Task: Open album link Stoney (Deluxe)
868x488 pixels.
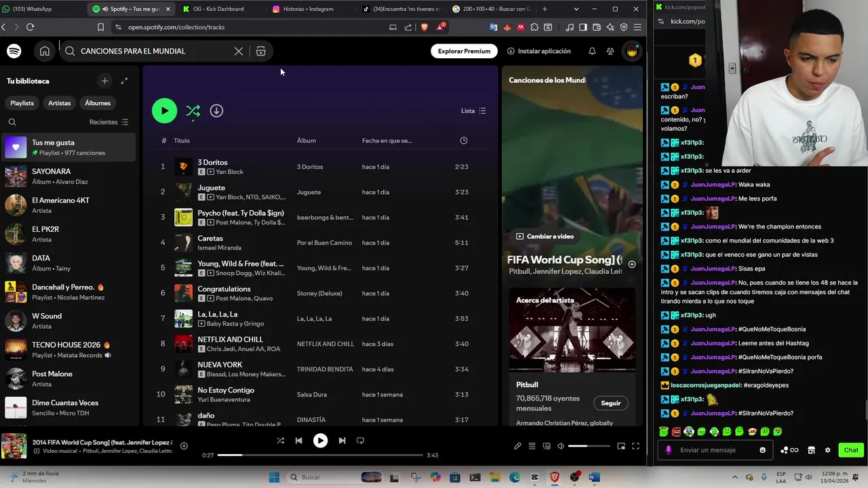Action: [319, 293]
